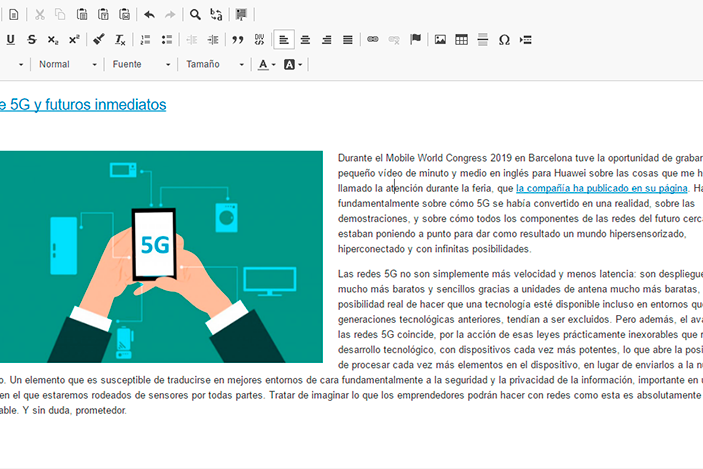Insert a special character with the Omega icon
The image size is (703, 469).
tap(504, 40)
